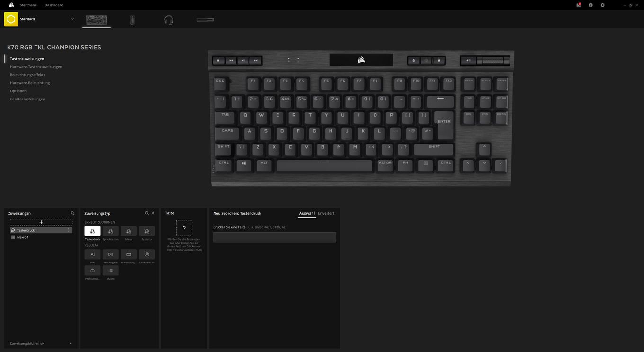Click the key-press input field

point(275,237)
